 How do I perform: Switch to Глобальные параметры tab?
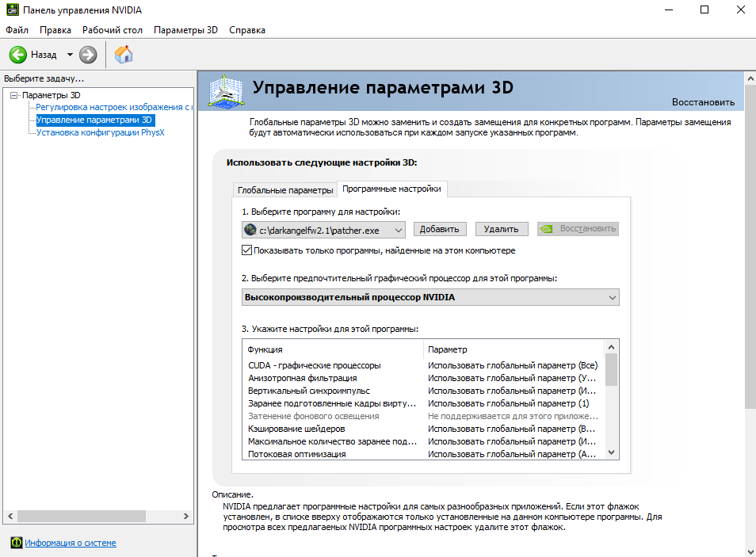(x=285, y=190)
